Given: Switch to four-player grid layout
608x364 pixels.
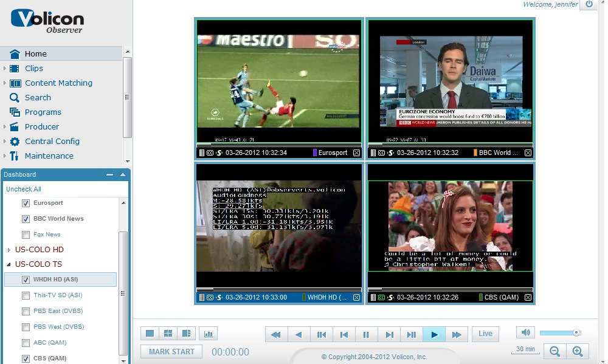Looking at the screenshot, I should click(168, 334).
